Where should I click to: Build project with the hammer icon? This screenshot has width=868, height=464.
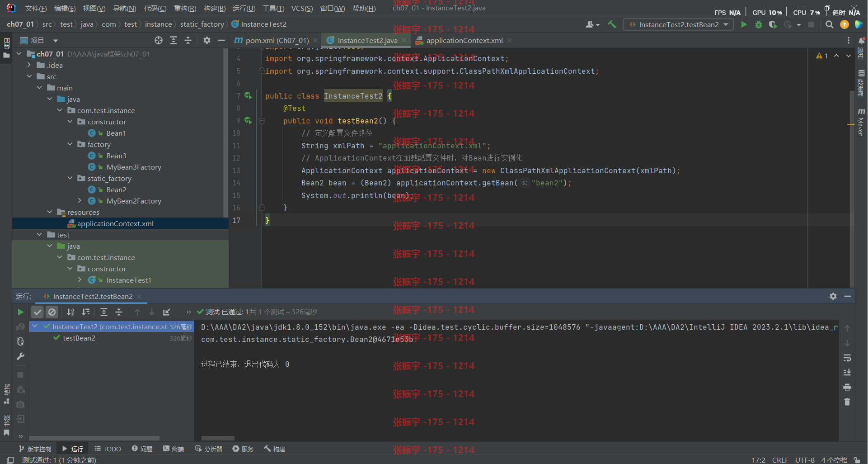coord(612,24)
